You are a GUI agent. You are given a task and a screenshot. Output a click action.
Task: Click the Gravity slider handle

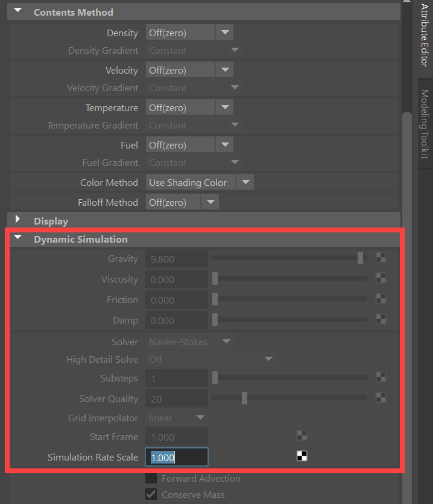(x=361, y=258)
